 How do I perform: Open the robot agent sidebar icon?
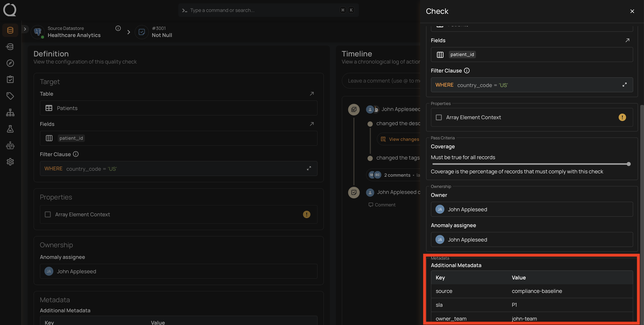10,145
